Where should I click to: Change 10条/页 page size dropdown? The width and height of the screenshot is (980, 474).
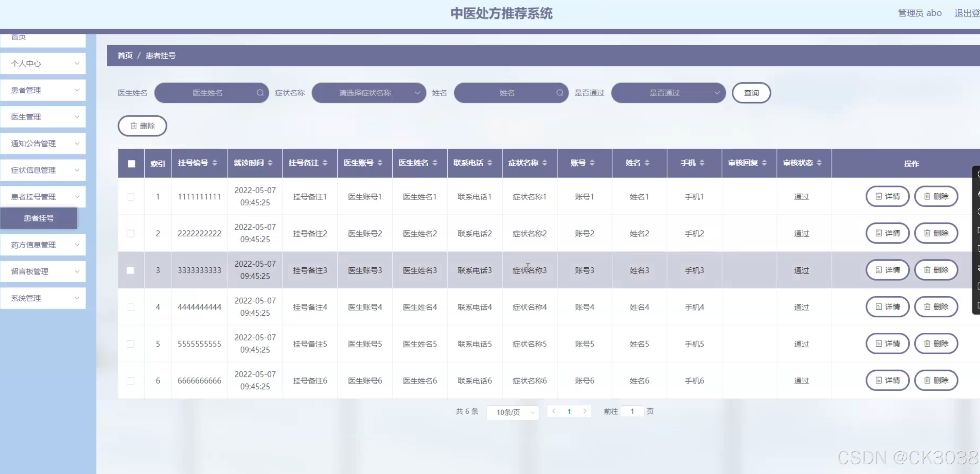pyautogui.click(x=512, y=412)
